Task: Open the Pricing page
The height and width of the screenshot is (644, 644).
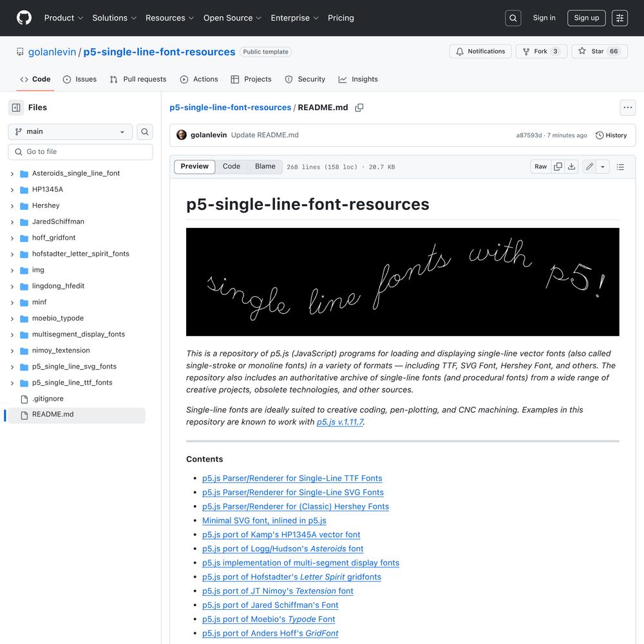Action: click(341, 18)
